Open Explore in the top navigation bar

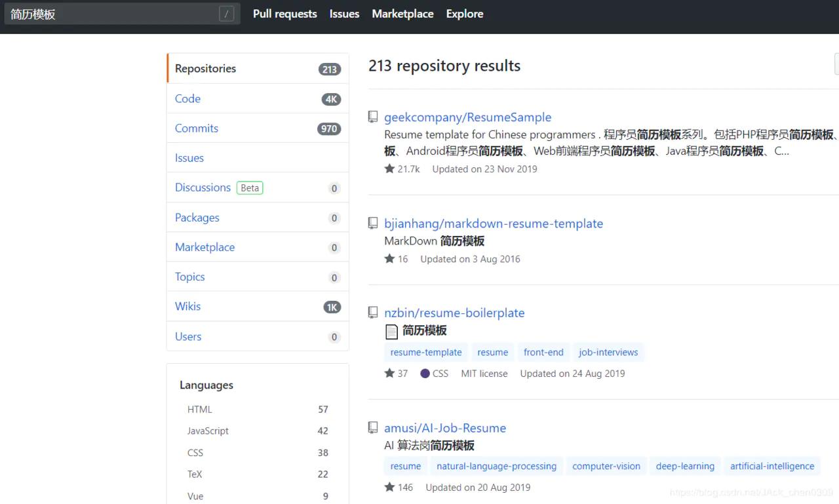coord(465,14)
